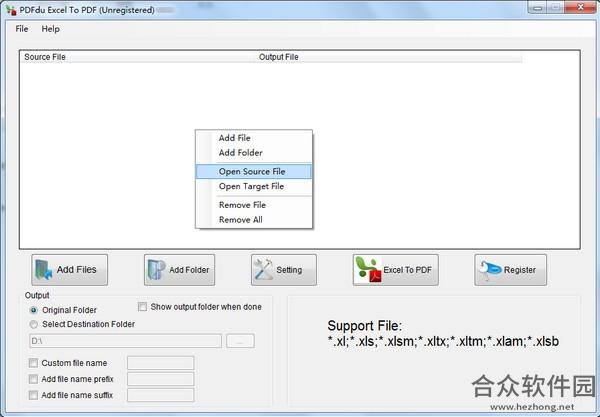This screenshot has width=600, height=417.
Task: Click the Source File column header
Action: coord(138,57)
